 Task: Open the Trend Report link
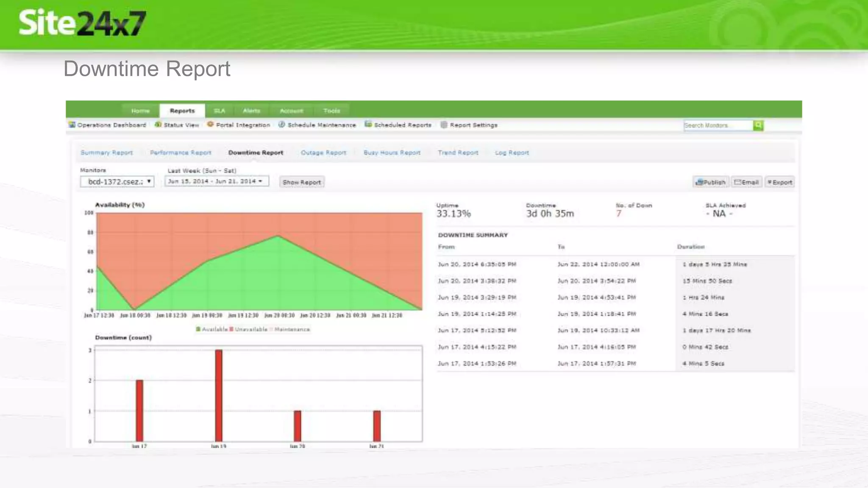click(x=458, y=152)
